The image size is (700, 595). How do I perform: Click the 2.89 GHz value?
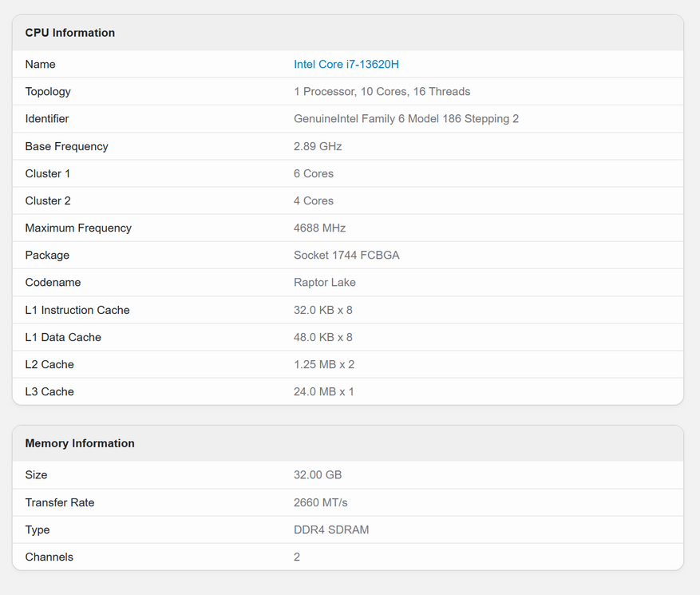click(318, 146)
